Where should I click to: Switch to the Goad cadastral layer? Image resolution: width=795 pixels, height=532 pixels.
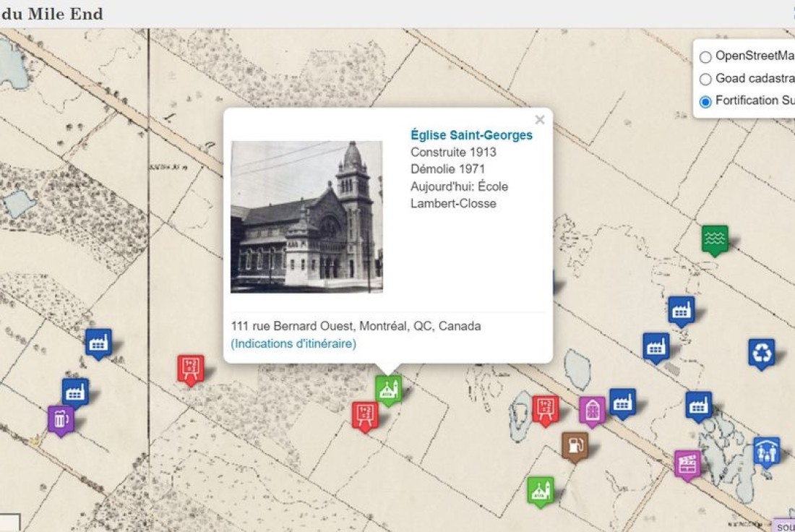[705, 79]
